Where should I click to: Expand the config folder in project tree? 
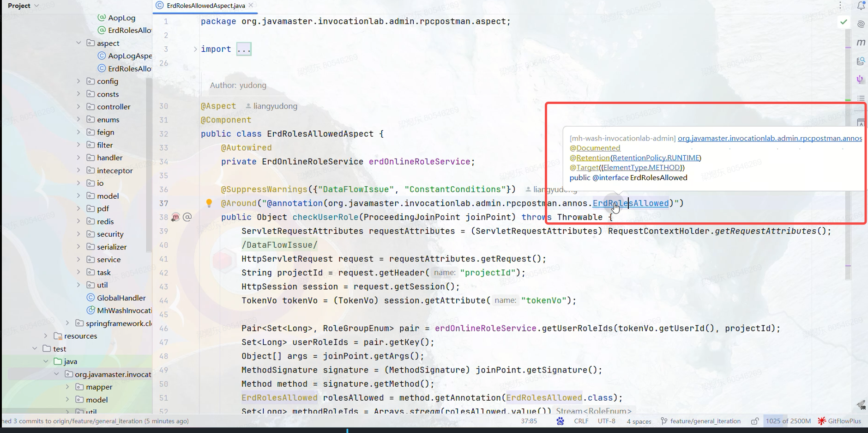coord(78,81)
